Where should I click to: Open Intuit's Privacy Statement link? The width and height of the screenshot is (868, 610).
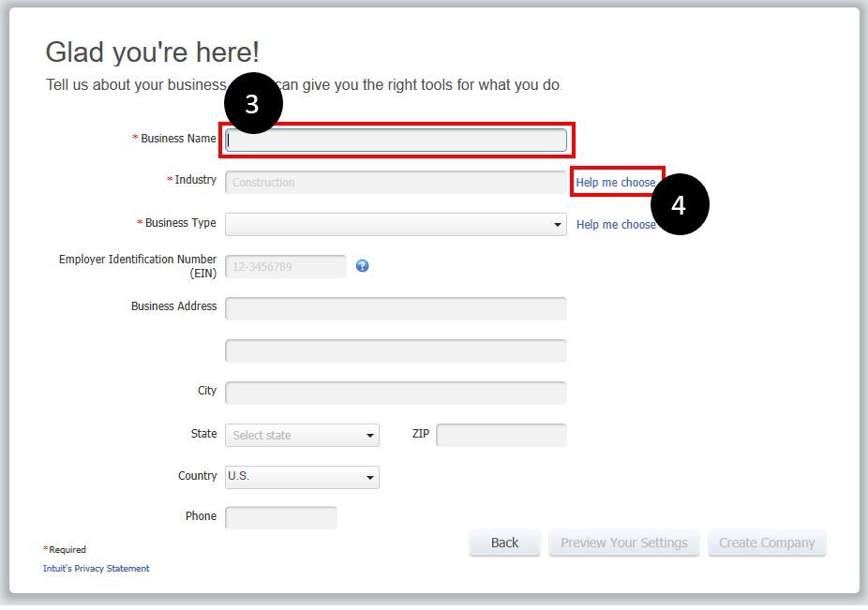[97, 569]
